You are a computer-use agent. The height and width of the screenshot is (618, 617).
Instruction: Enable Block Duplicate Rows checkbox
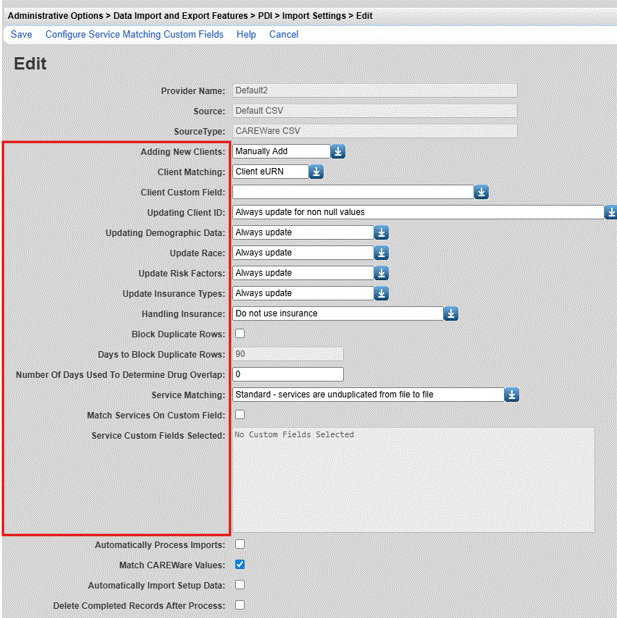[x=240, y=333]
